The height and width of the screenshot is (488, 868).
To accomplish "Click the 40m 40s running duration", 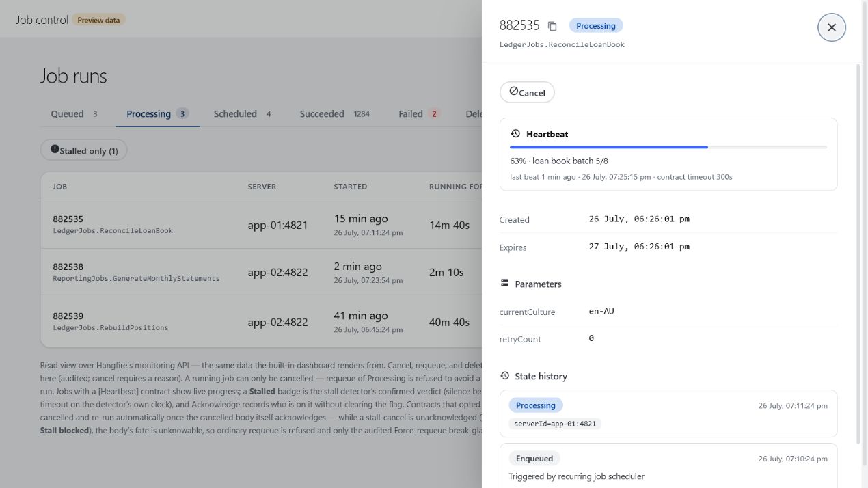I will [449, 322].
